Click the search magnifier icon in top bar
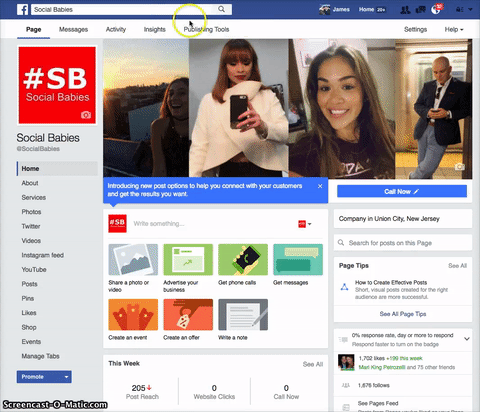 tap(221, 9)
